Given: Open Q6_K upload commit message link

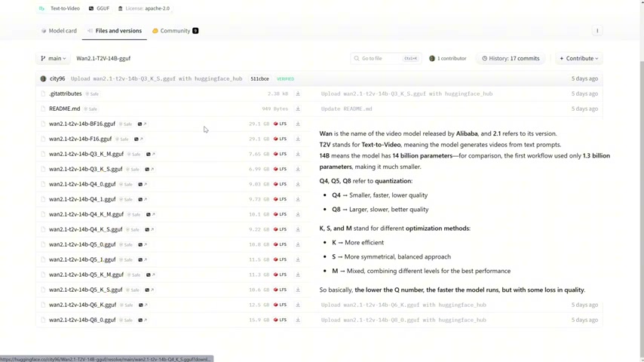Looking at the screenshot, I should coord(403,305).
